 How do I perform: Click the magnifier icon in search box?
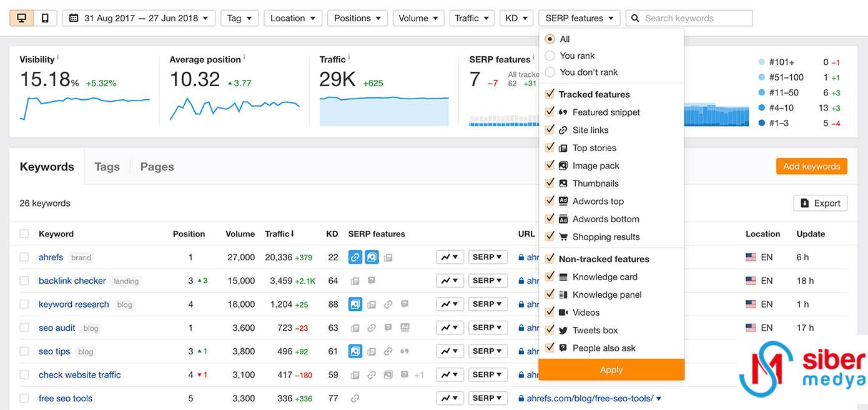coord(635,18)
